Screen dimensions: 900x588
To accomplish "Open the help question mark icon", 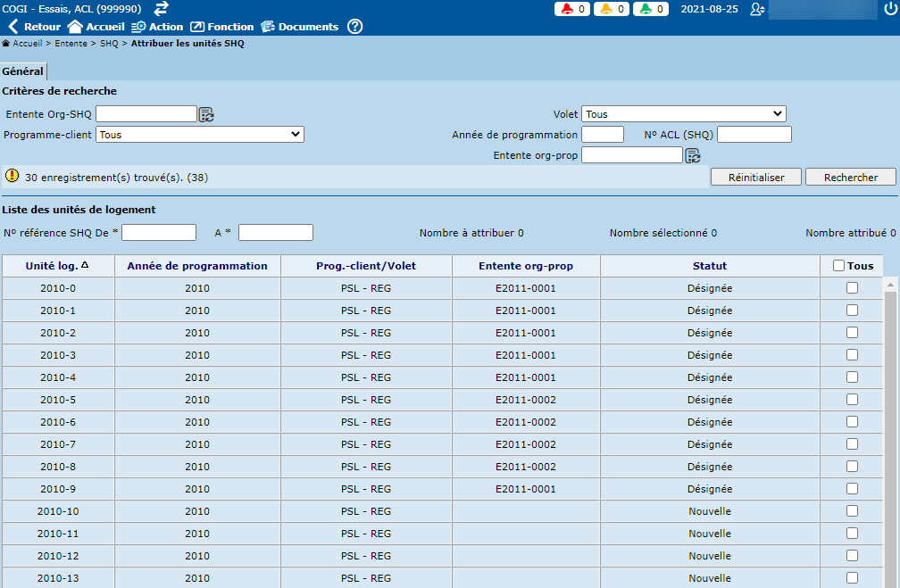I will [354, 27].
